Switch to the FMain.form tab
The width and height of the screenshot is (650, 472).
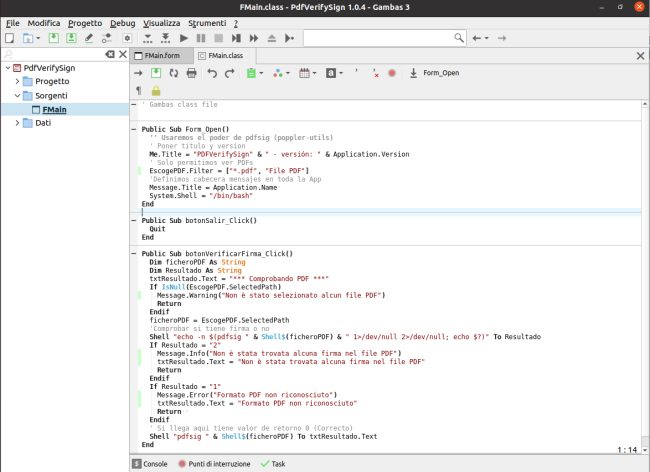click(161, 56)
